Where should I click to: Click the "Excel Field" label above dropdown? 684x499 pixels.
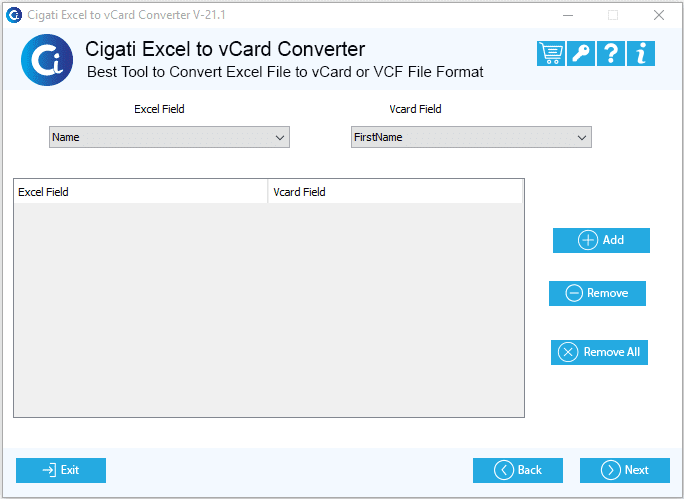(x=159, y=109)
